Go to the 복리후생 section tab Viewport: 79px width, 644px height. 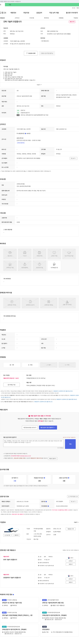[46, 18]
